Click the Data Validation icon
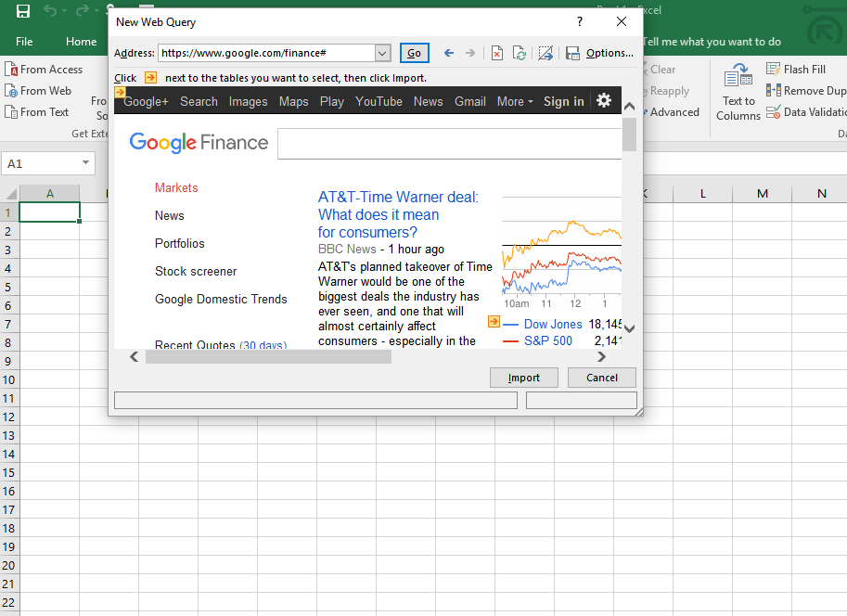This screenshot has height=616, width=847. (x=773, y=112)
